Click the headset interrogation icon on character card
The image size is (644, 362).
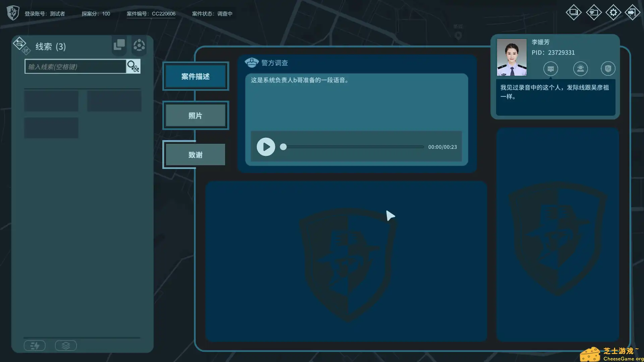pos(581,69)
